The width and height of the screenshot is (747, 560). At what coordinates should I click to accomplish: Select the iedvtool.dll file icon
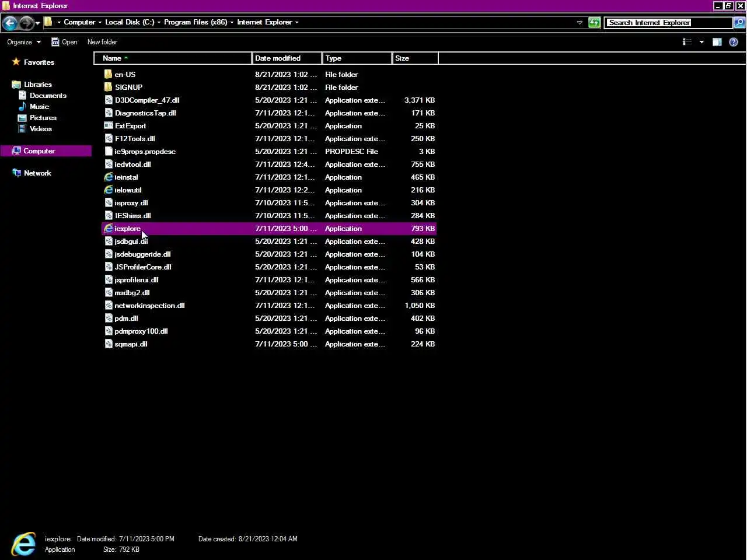(109, 164)
